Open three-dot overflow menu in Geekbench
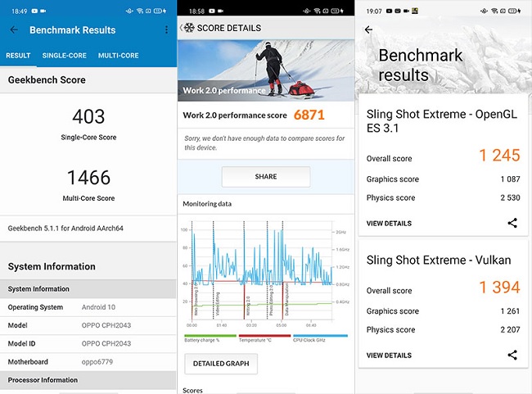The image size is (532, 394). (166, 30)
